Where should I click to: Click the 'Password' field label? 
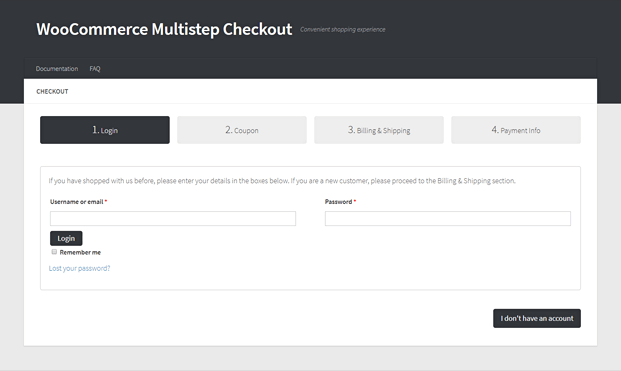339,202
